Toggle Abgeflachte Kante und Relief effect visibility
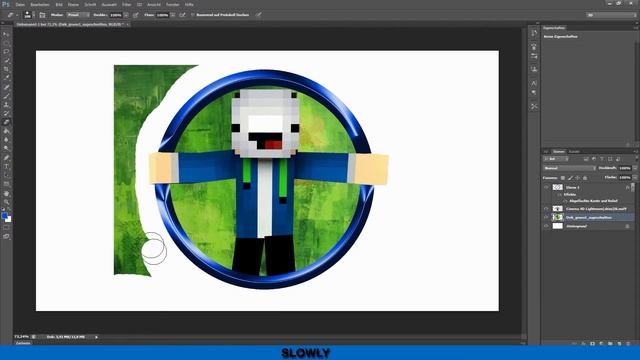Viewport: 640px width, 360px height. 565,201
